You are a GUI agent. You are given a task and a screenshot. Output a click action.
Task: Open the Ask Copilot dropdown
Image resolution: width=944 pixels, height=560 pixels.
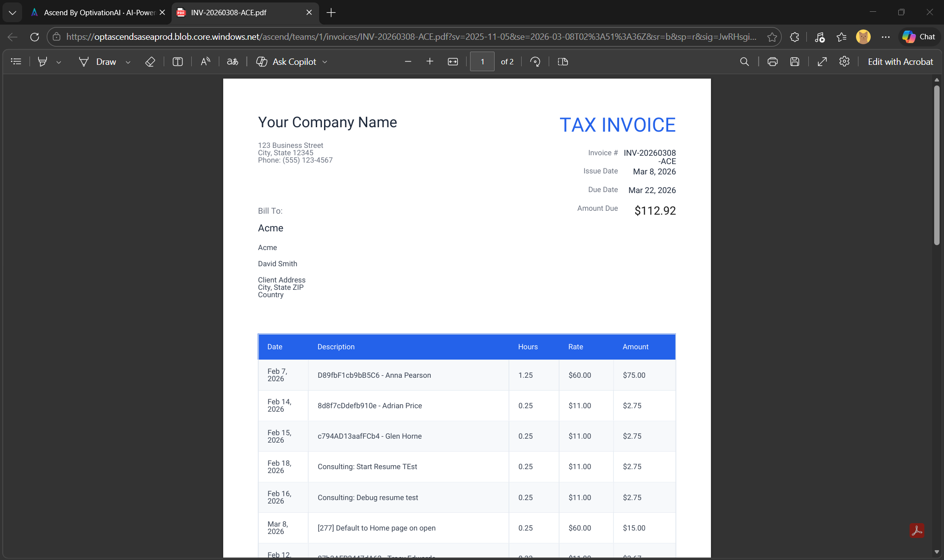pos(325,61)
